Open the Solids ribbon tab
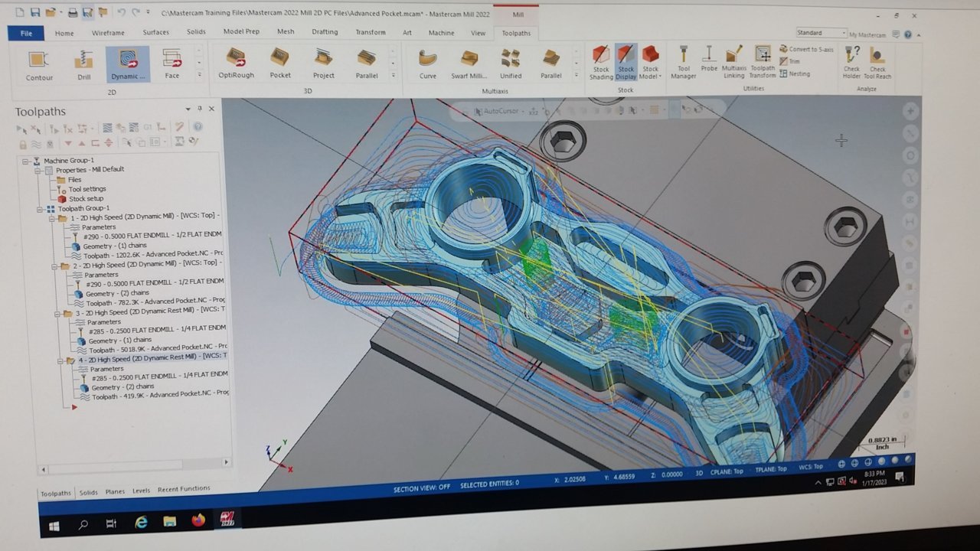The height and width of the screenshot is (551, 980). [196, 31]
